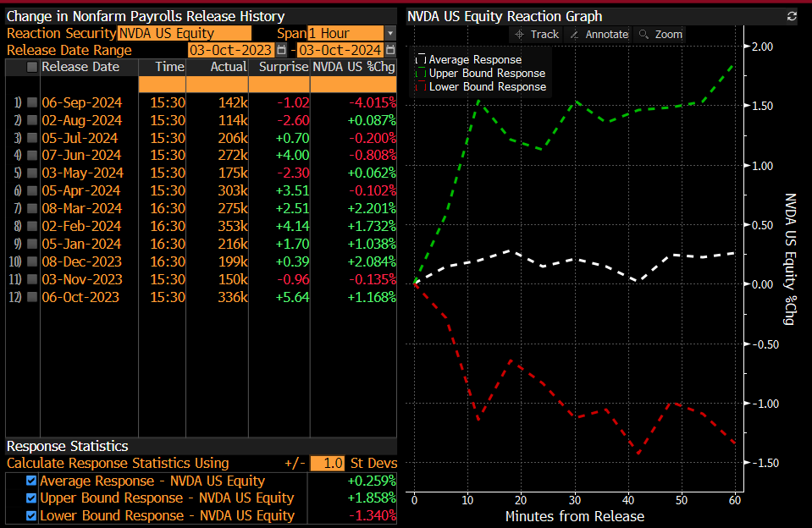Activate the Annotate pencil tool
Screen dimensions: 812x528
click(599, 35)
